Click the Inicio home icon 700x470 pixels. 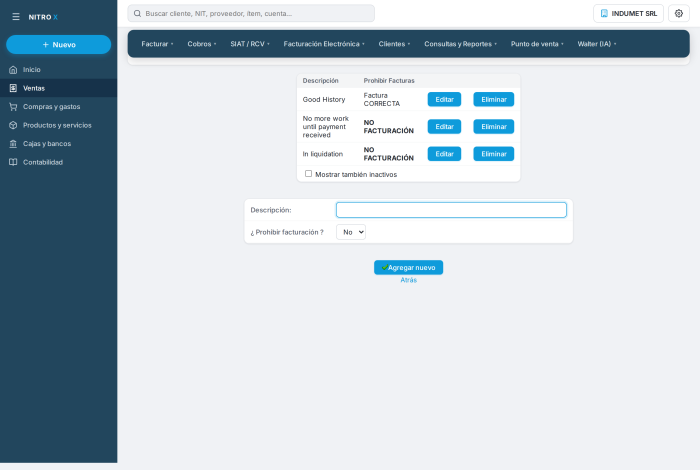click(13, 70)
